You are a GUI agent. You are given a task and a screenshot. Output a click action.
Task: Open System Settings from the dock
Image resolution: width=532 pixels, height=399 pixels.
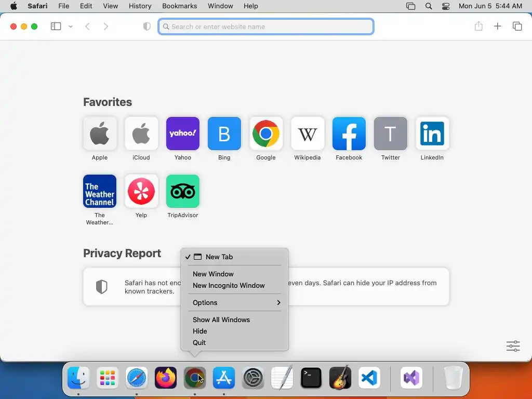point(253,378)
